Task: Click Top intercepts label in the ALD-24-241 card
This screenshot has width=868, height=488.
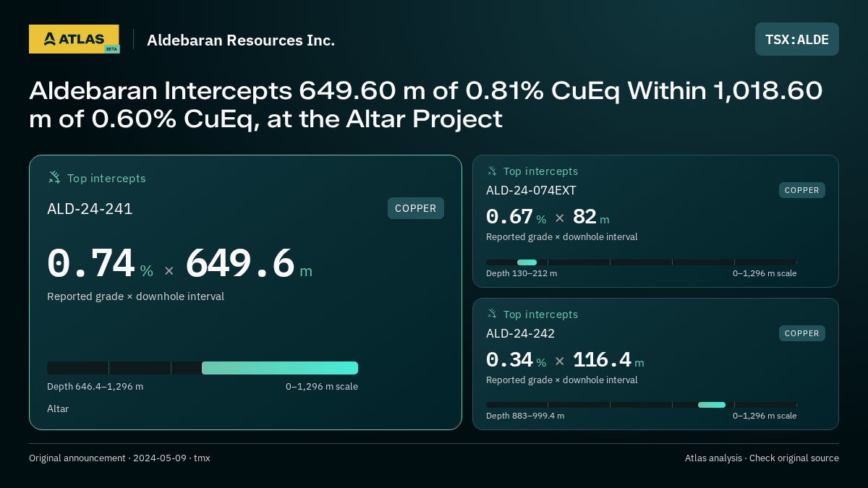Action: tap(106, 178)
